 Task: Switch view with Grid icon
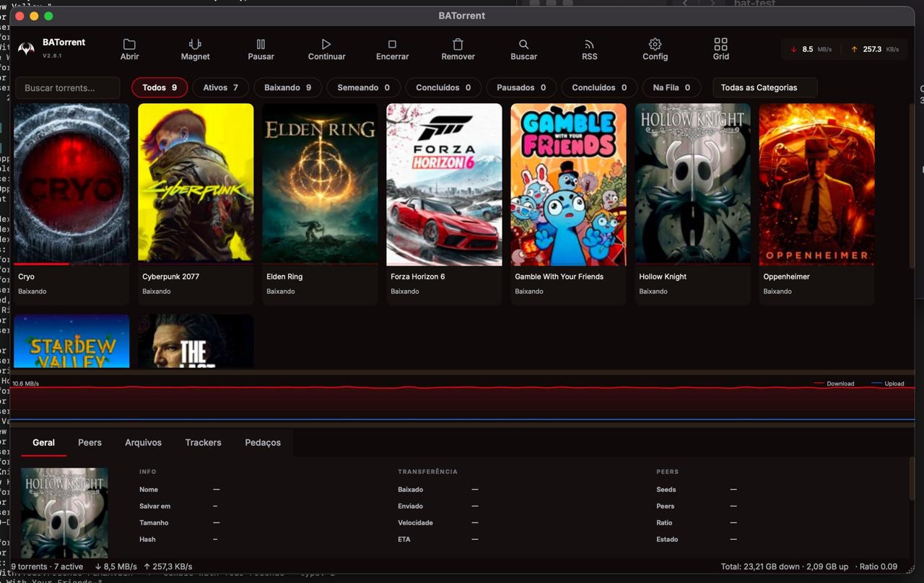[x=720, y=49]
